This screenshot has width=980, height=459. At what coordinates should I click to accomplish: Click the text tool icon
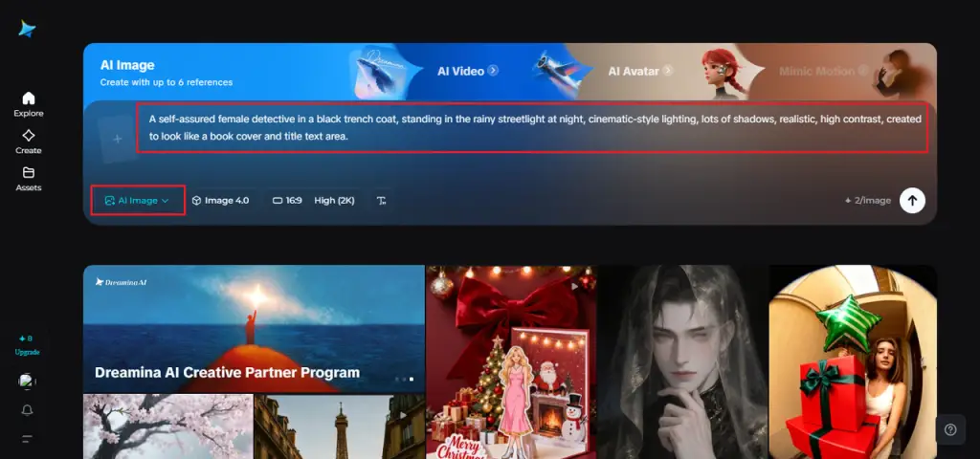[381, 201]
